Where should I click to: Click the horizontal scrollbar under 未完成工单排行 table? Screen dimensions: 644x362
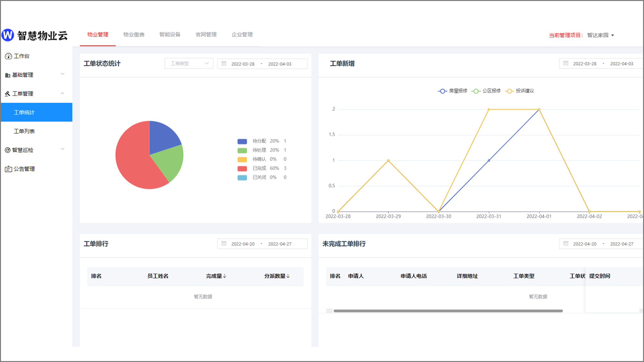(x=448, y=311)
